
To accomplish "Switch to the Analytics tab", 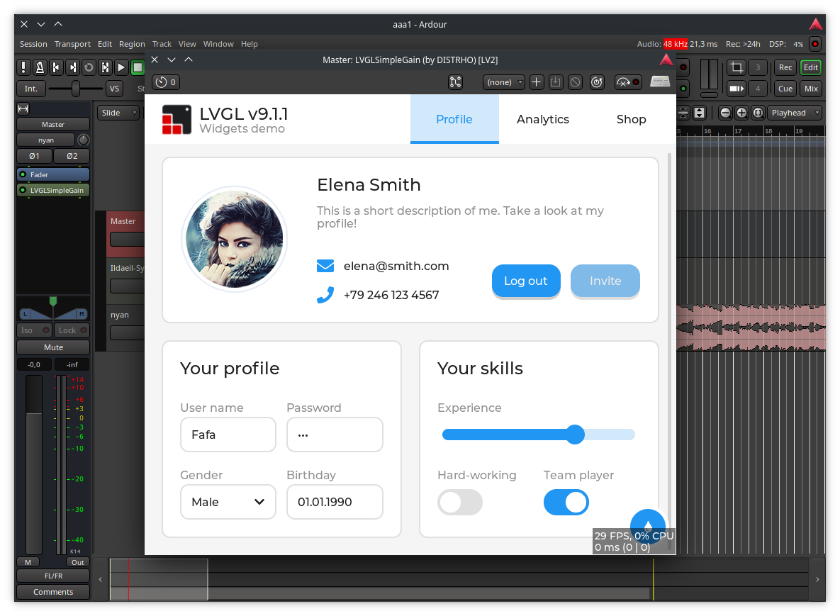I will [x=542, y=119].
